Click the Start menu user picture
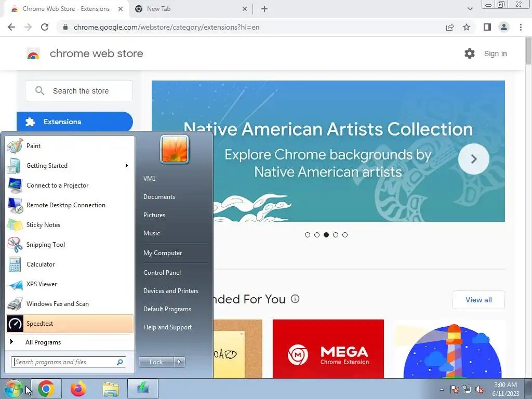The image size is (532, 399). [175, 149]
